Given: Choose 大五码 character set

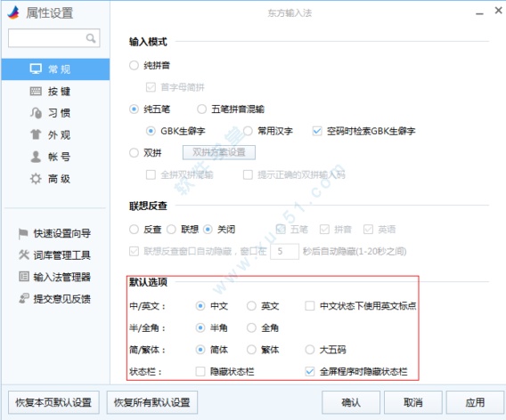Looking at the screenshot, I should point(310,350).
